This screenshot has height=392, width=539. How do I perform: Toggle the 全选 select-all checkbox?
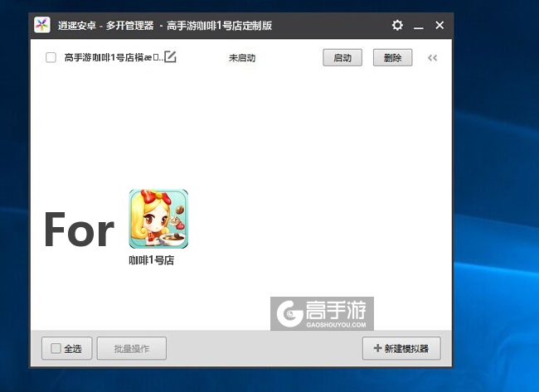click(56, 348)
